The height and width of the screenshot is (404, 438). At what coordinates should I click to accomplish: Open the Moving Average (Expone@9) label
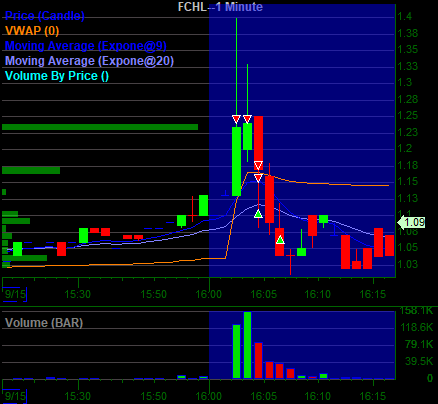pos(86,46)
